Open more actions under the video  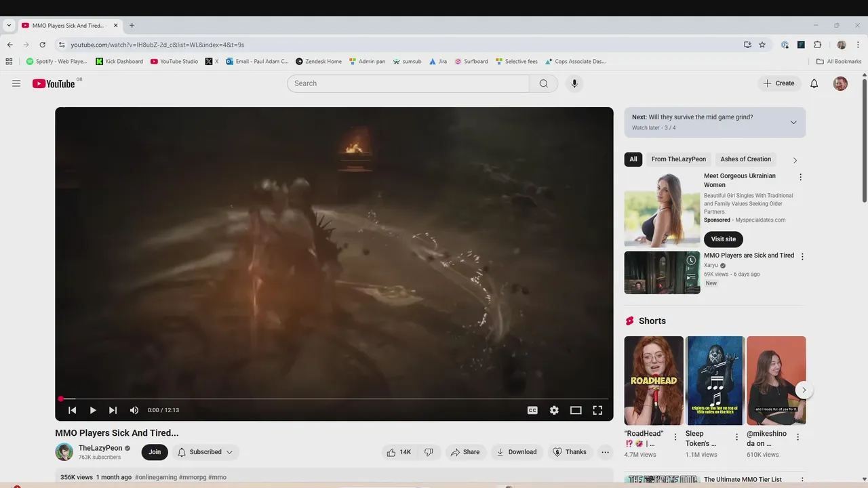pos(605,452)
